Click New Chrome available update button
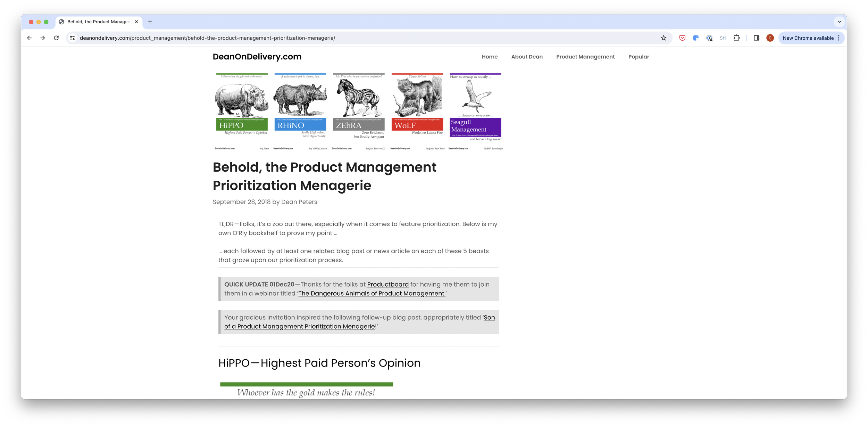Viewport: 868px width, 427px height. pos(808,38)
